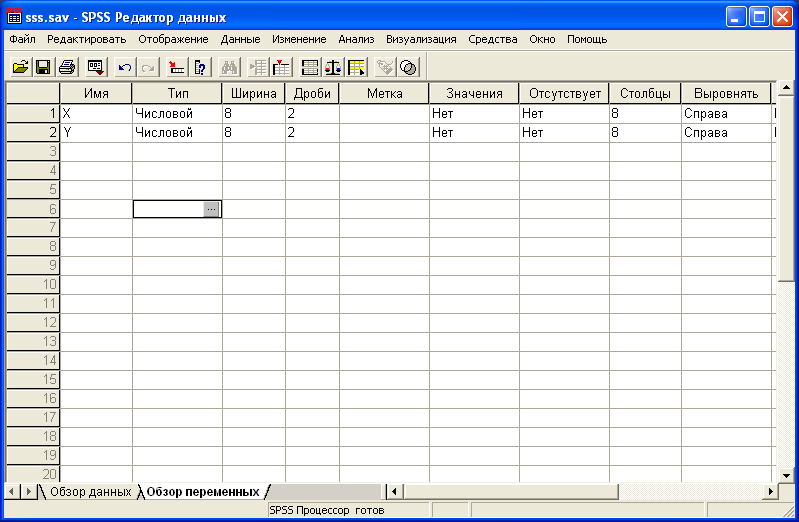Click the Столбцы column header
Viewport: 799px width, 522px height.
645,93
